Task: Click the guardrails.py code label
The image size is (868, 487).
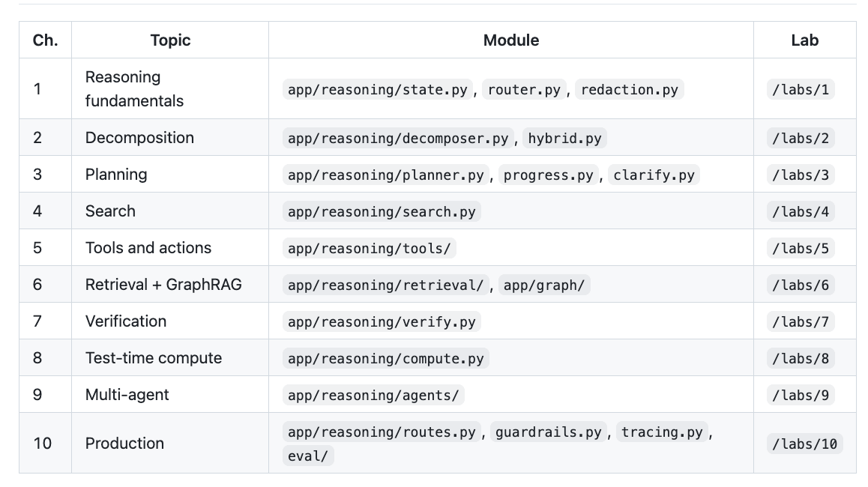Action: point(548,432)
